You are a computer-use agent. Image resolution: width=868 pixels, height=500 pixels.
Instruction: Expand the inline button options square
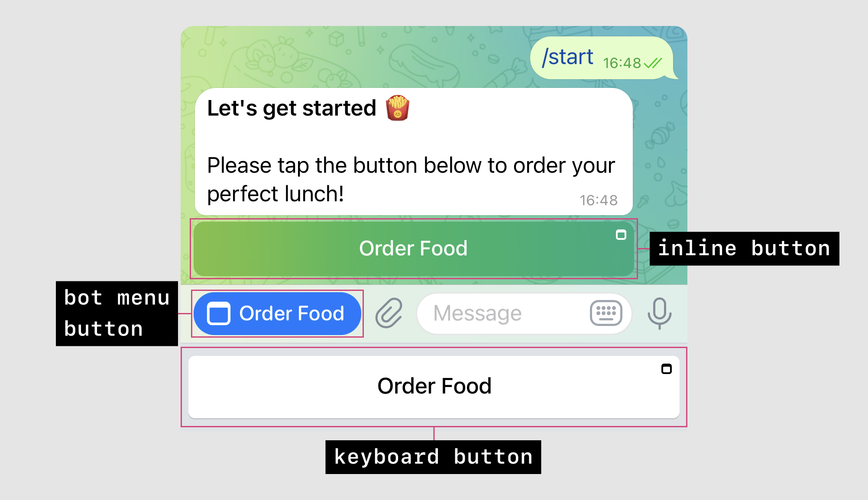(621, 234)
